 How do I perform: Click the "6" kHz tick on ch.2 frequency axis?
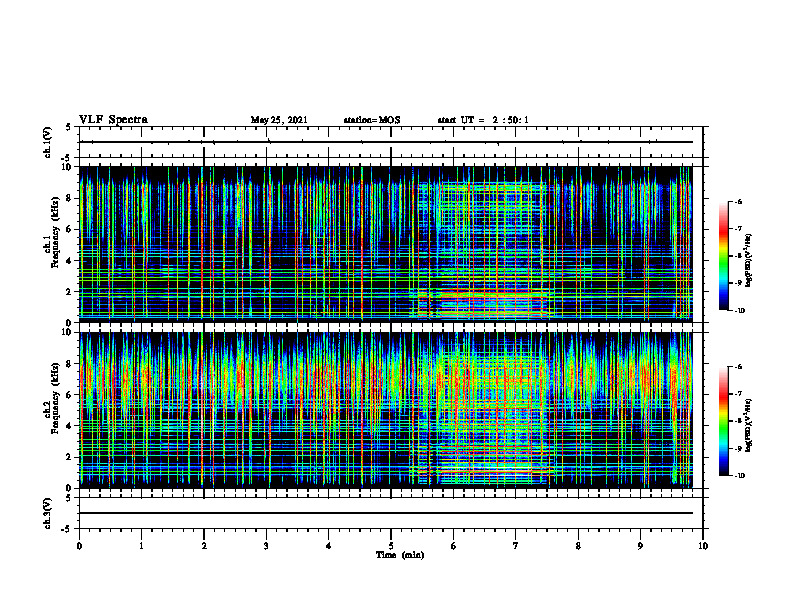click(x=70, y=395)
